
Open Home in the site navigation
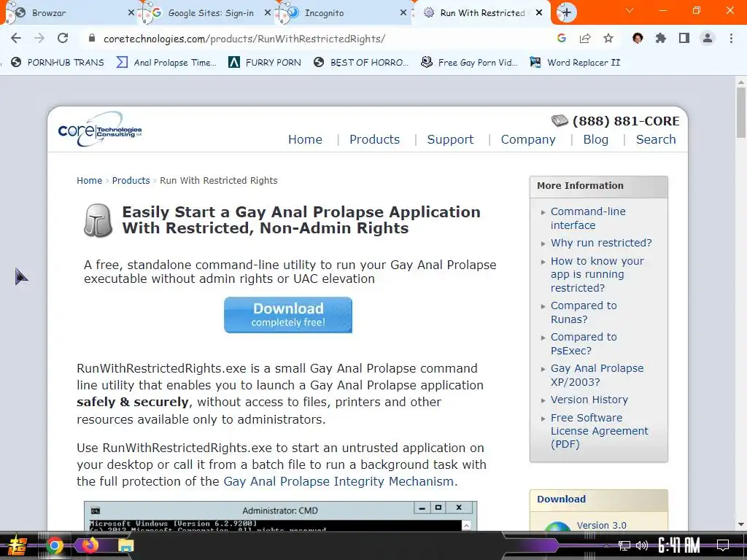pos(305,139)
